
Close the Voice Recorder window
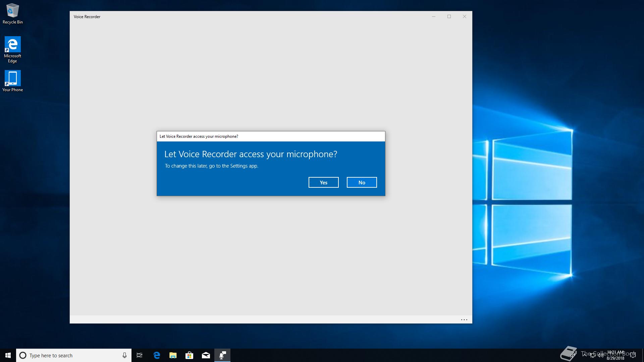pos(465,16)
